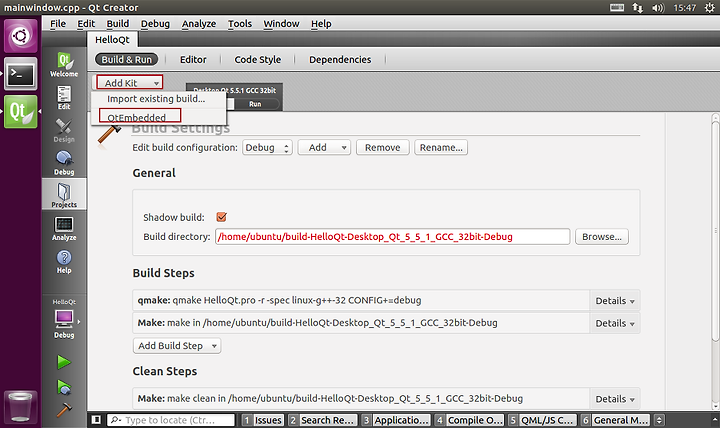Expand Make build step Details

pyautogui.click(x=615, y=323)
